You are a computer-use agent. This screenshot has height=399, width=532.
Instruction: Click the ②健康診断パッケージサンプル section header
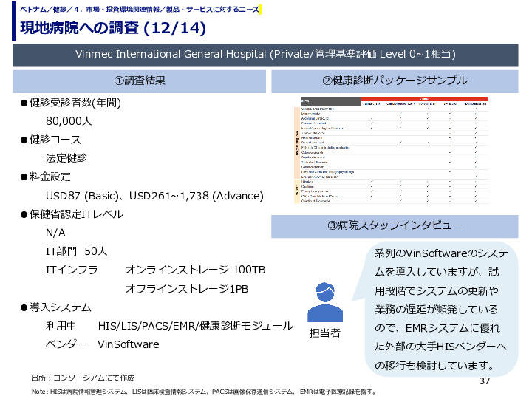point(395,81)
